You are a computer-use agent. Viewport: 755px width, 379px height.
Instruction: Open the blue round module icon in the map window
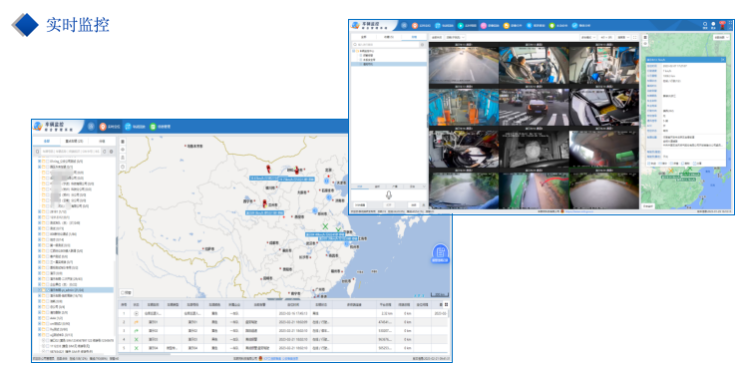tap(128, 126)
